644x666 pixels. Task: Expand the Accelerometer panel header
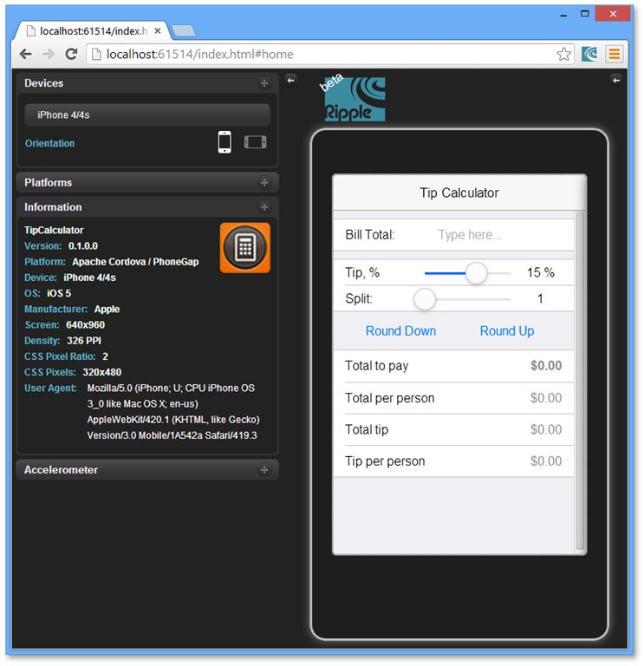[147, 470]
